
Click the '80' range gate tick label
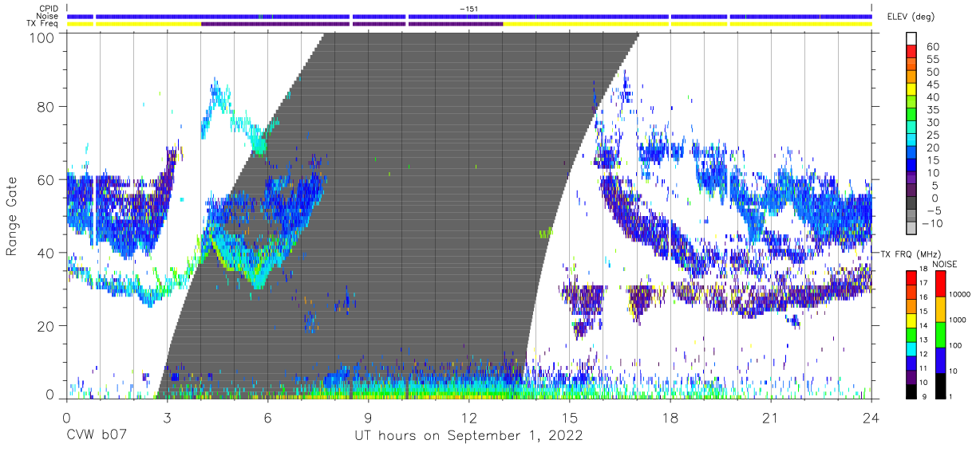click(x=47, y=107)
